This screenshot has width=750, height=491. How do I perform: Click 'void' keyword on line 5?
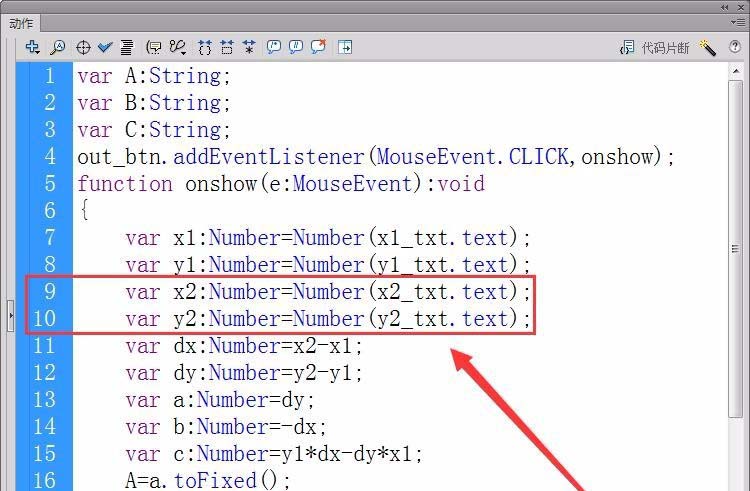tap(461, 184)
